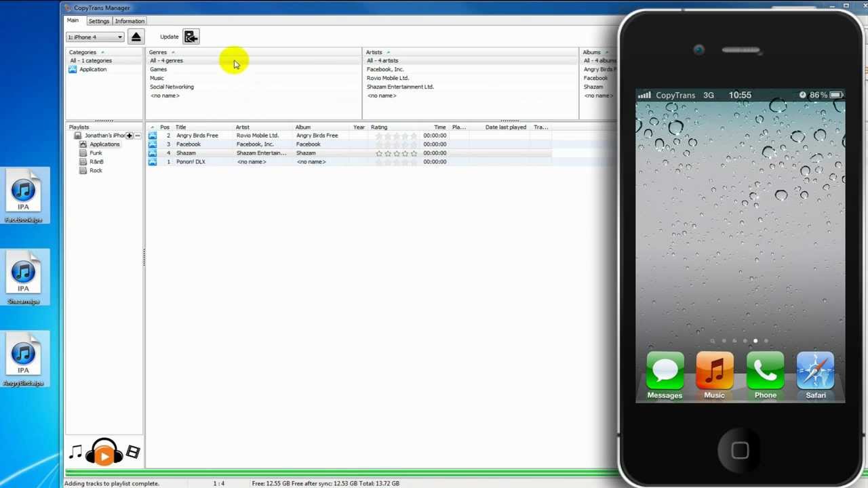
Task: Select 'Social Networking' genre
Action: pyautogui.click(x=172, y=87)
